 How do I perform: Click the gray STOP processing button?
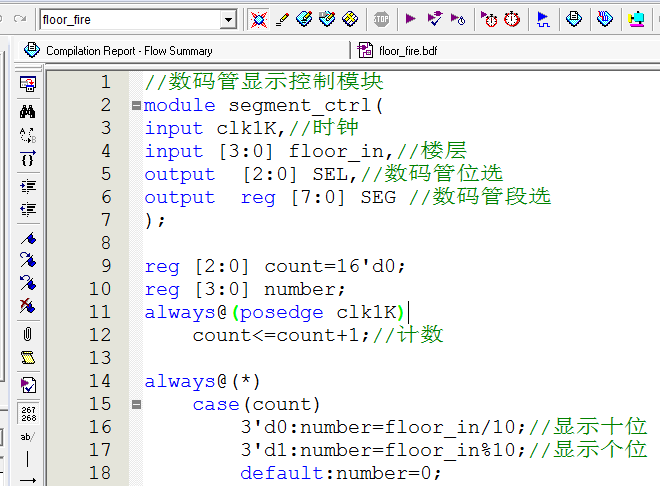click(381, 19)
